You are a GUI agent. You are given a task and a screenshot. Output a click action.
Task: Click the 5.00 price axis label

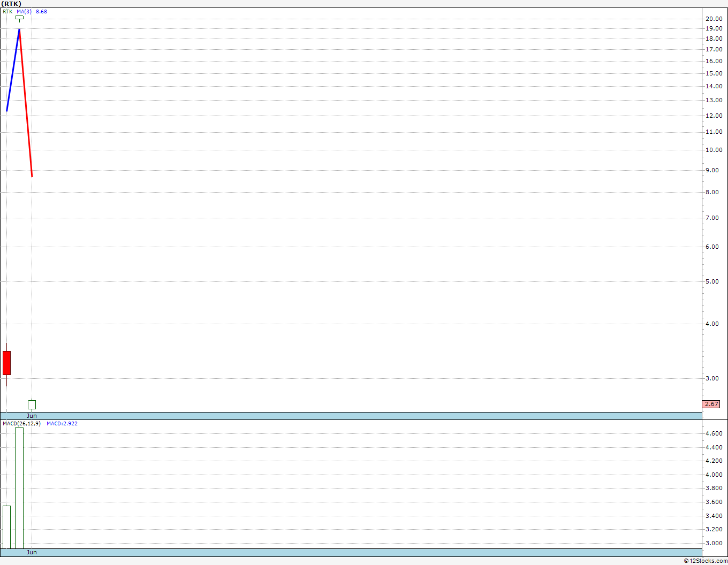(x=714, y=281)
